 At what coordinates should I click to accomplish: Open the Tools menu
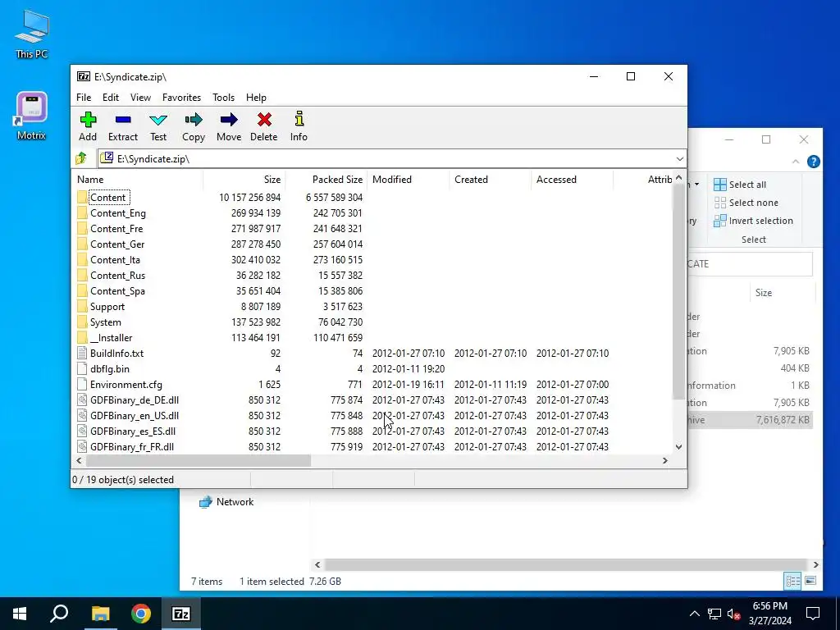[223, 98]
